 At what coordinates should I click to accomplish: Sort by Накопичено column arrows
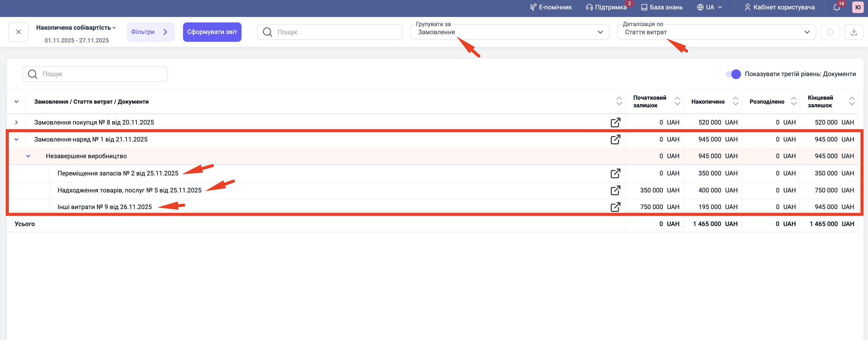[735, 101]
